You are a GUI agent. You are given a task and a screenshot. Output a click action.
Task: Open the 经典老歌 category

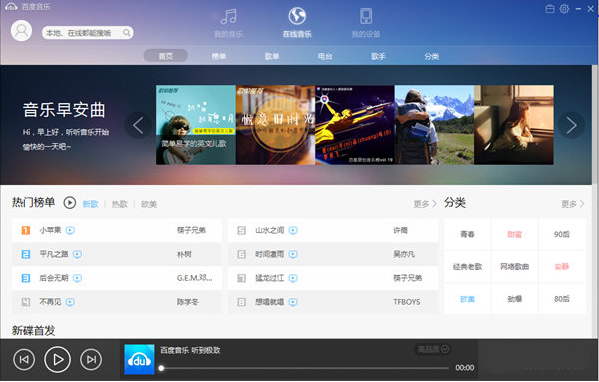(x=467, y=267)
